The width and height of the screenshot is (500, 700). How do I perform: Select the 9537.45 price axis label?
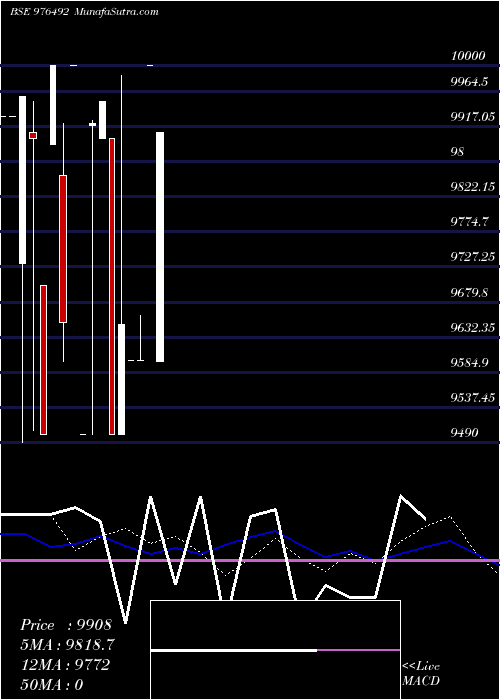(473, 397)
